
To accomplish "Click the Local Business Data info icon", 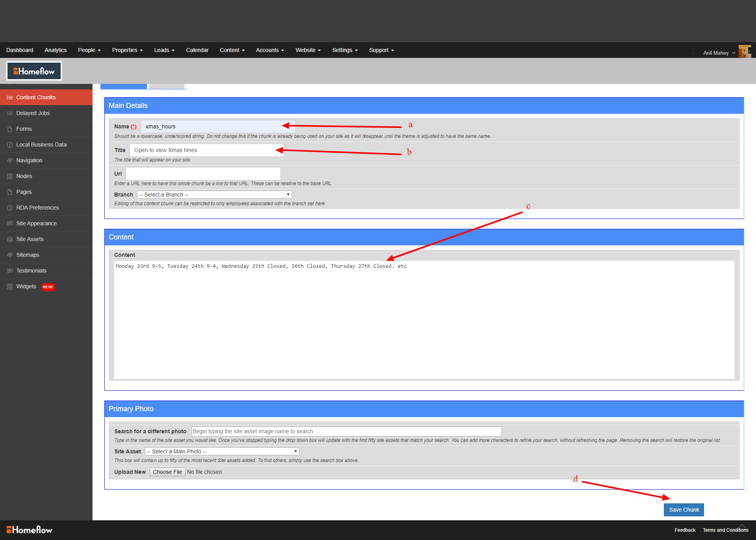I will [x=9, y=145].
